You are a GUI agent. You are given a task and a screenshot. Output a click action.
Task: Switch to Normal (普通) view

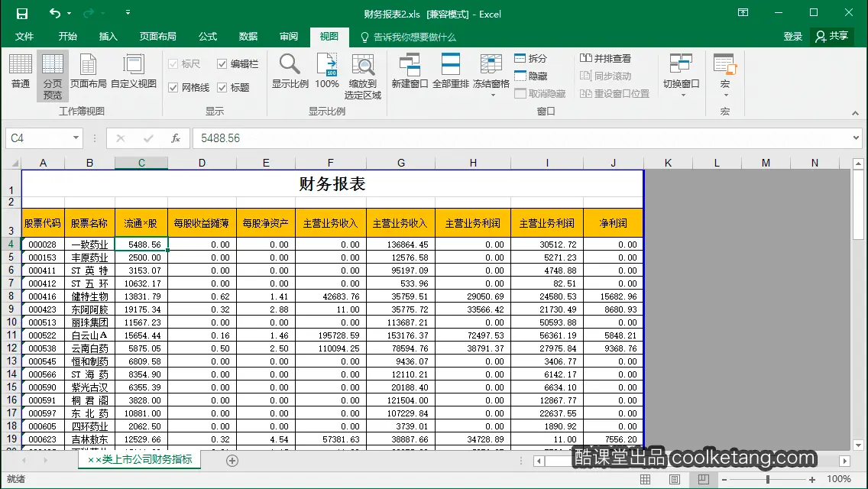pos(21,71)
